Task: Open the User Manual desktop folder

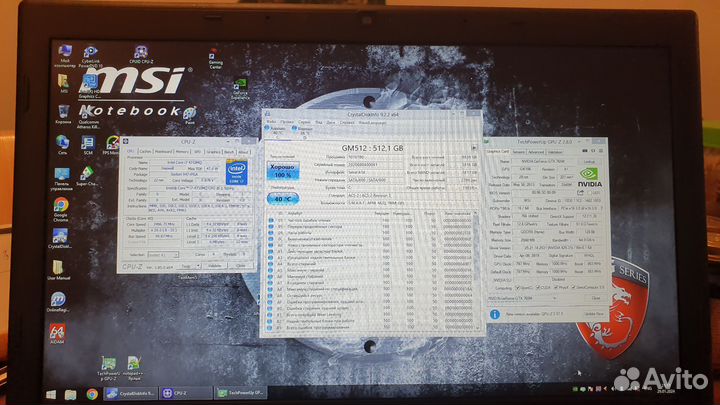Action: coord(59,270)
